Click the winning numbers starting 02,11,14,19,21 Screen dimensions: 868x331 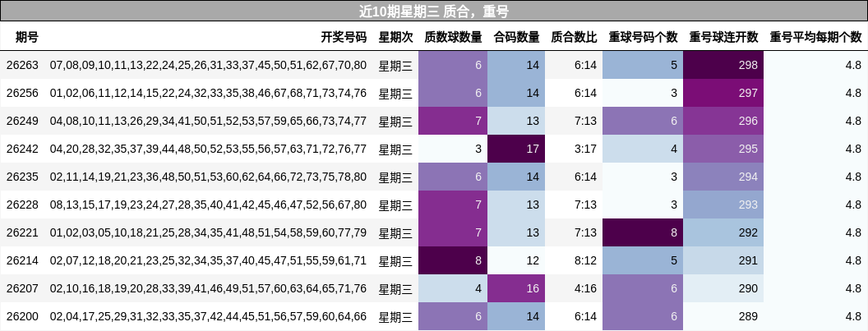pos(208,177)
